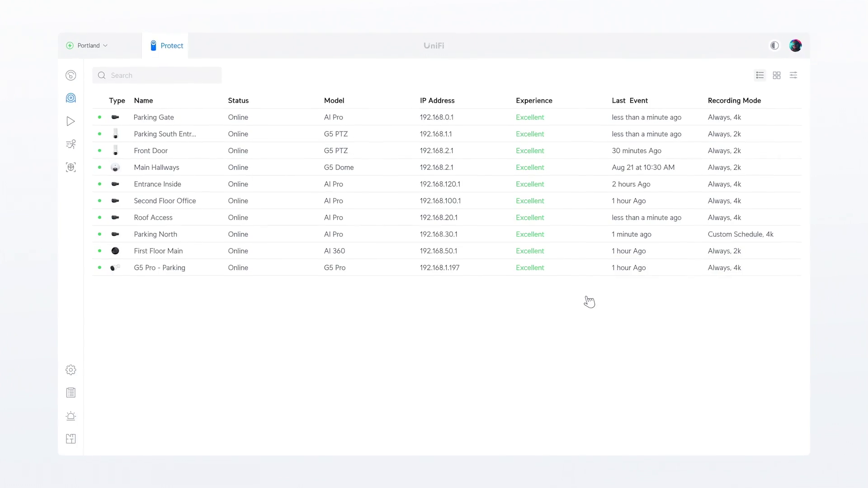Select the Entrance Inside camera name
The image size is (868, 488).
tap(157, 184)
